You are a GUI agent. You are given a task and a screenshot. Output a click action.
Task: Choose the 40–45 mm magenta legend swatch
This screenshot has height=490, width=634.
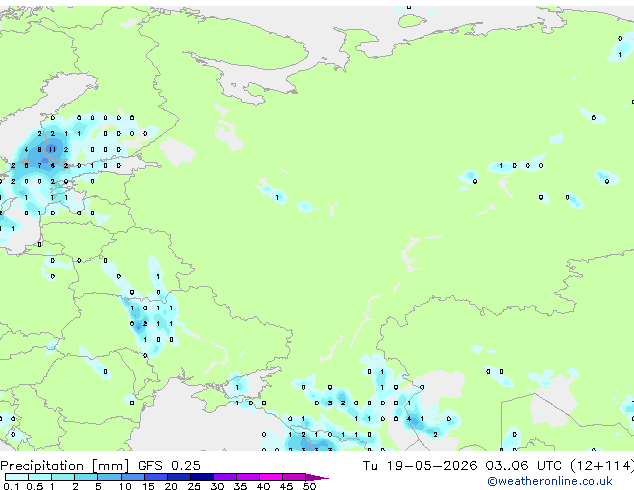[x=271, y=477]
